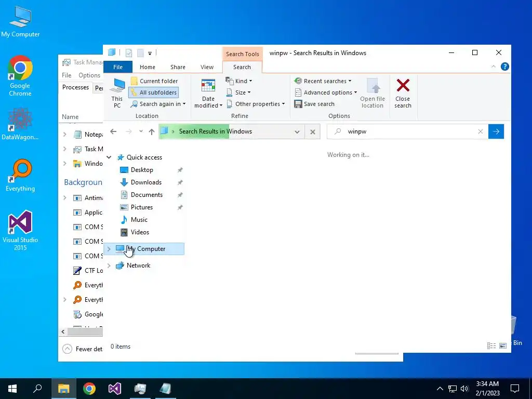The height and width of the screenshot is (399, 532).
Task: Open Search again in dropdown
Action: pos(158,104)
